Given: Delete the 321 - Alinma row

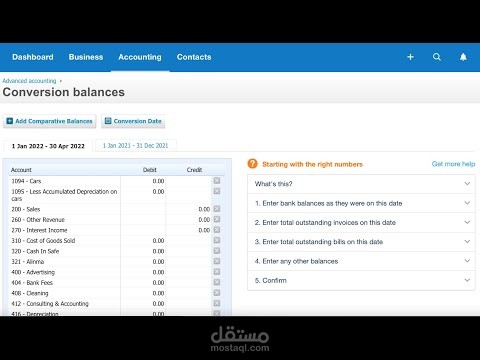Looking at the screenshot, I should (x=217, y=261).
